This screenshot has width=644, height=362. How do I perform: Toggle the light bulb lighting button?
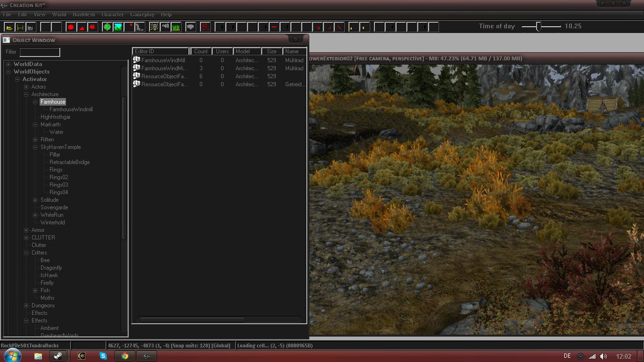154,27
